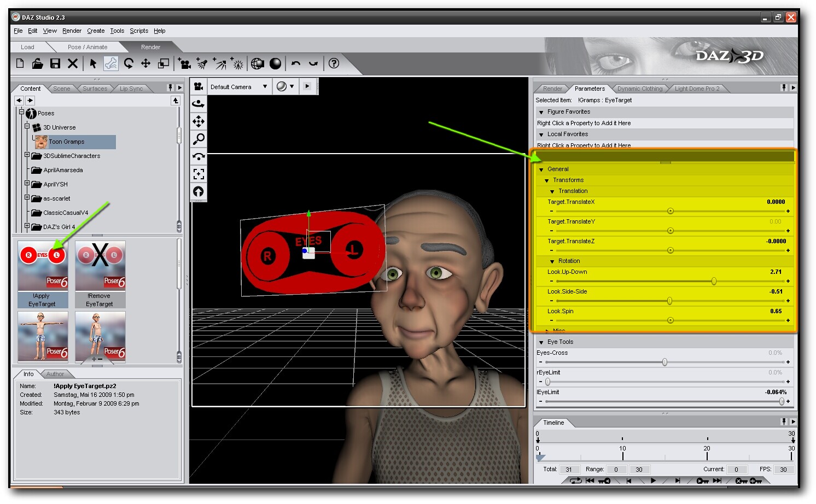Collapse the Eye Tools parameter group

click(x=541, y=342)
